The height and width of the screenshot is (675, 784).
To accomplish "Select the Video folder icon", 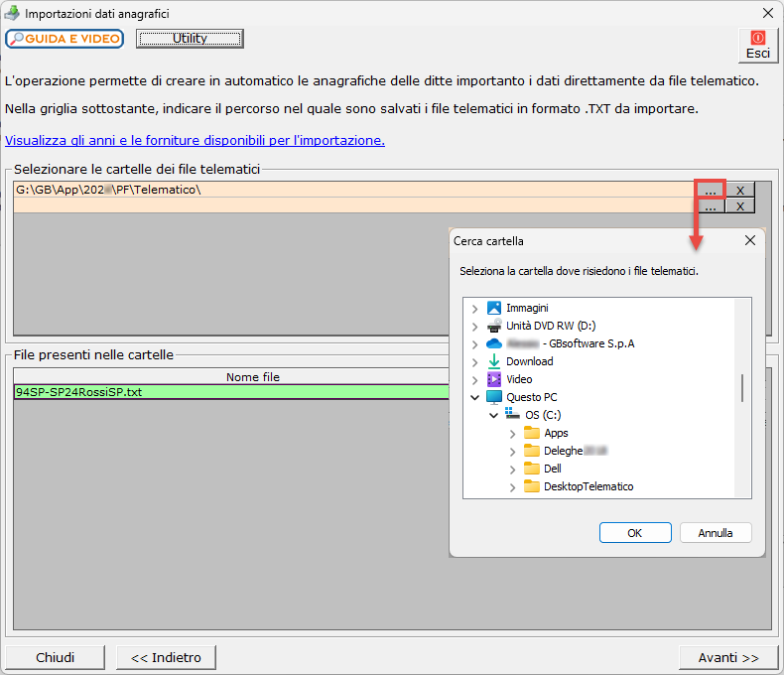I will coord(494,379).
